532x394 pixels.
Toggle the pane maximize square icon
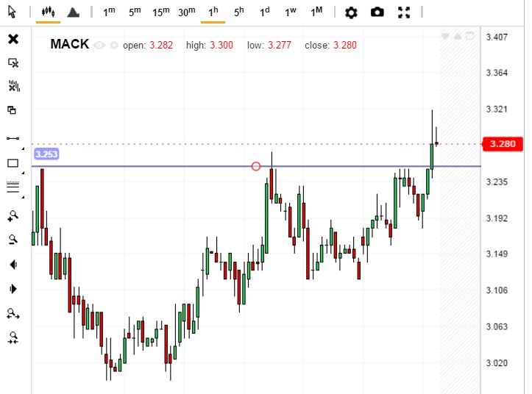pyautogui.click(x=469, y=35)
